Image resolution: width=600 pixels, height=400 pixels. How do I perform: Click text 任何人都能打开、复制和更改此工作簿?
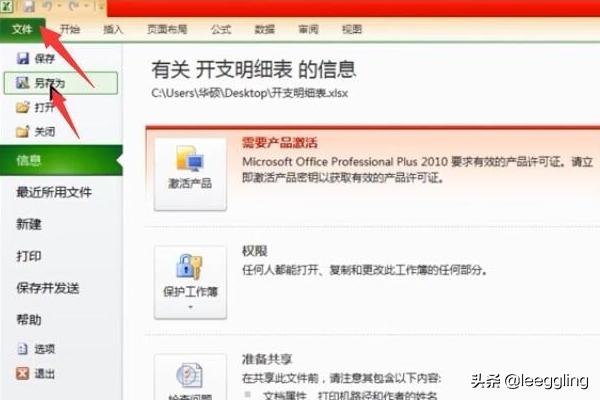point(365,270)
